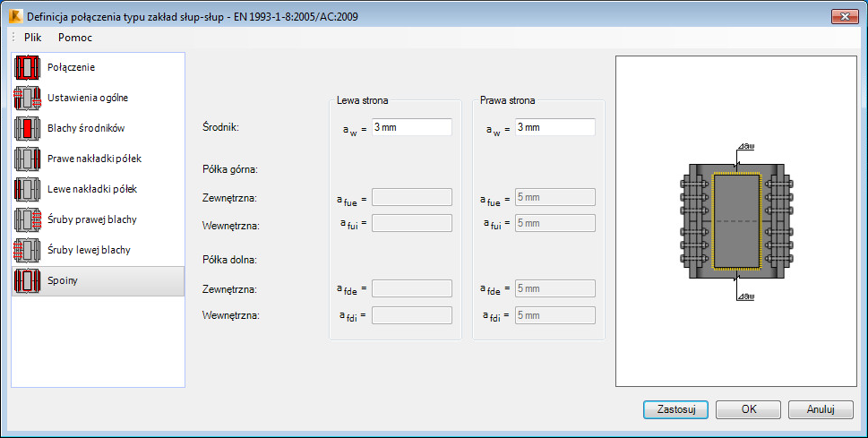The width and height of the screenshot is (868, 438).
Task: Click the application logo in title bar
Action: pos(16,17)
